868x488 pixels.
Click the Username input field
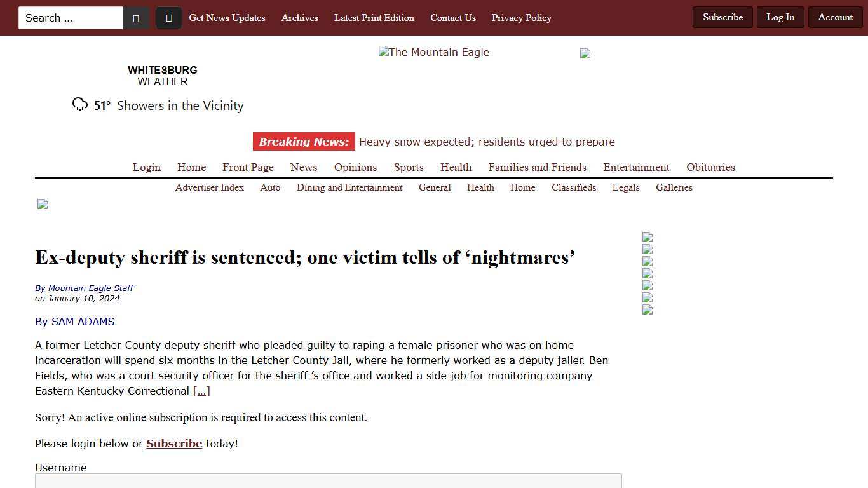click(x=329, y=482)
